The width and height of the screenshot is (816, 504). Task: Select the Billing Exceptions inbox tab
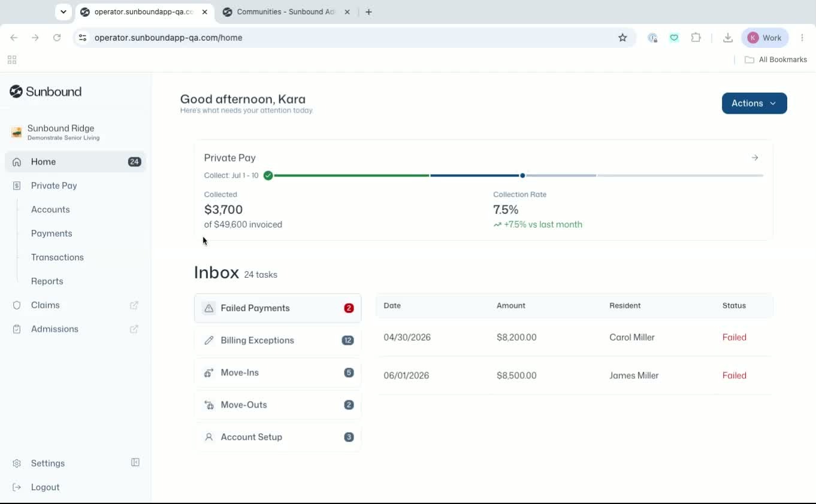pyautogui.click(x=278, y=341)
